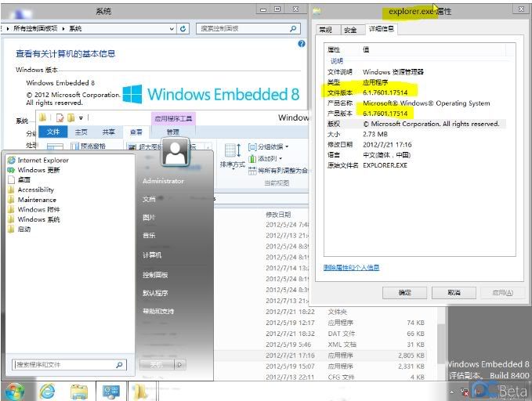
Task: Click the 属性 column header in details
Action: click(x=334, y=49)
